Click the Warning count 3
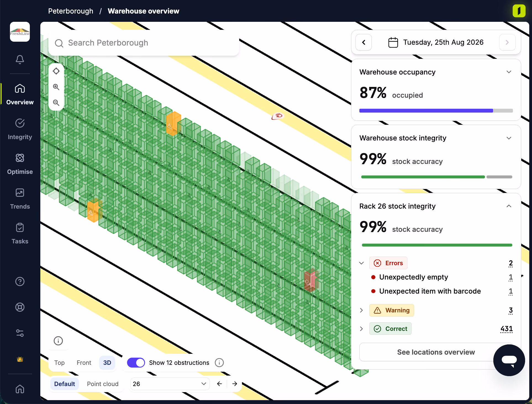Image resolution: width=532 pixels, height=404 pixels. click(x=511, y=310)
